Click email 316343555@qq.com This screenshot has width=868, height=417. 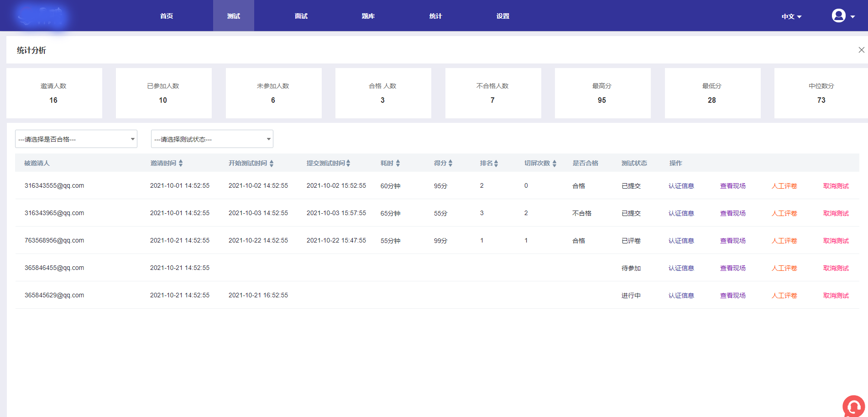tap(54, 185)
